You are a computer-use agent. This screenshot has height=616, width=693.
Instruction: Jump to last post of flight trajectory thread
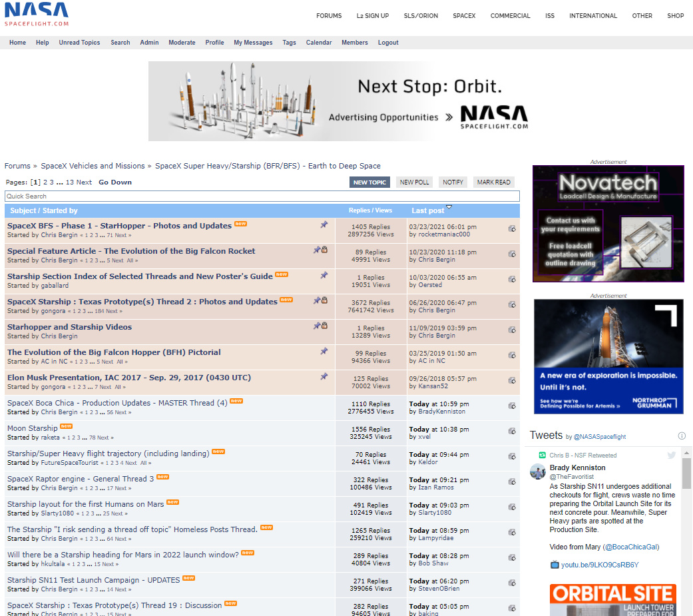512,456
